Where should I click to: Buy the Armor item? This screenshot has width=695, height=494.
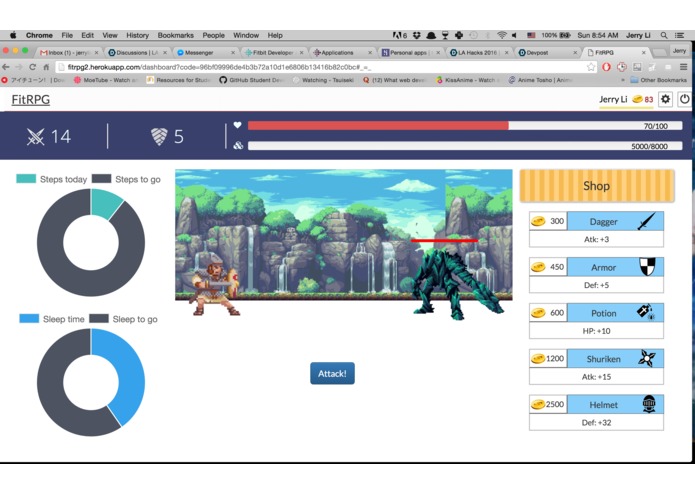596,275
